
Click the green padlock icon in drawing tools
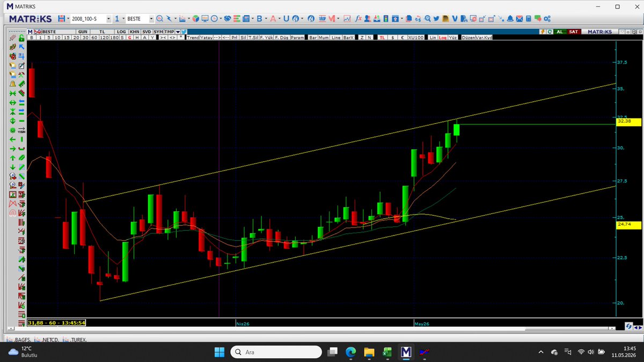click(x=21, y=38)
